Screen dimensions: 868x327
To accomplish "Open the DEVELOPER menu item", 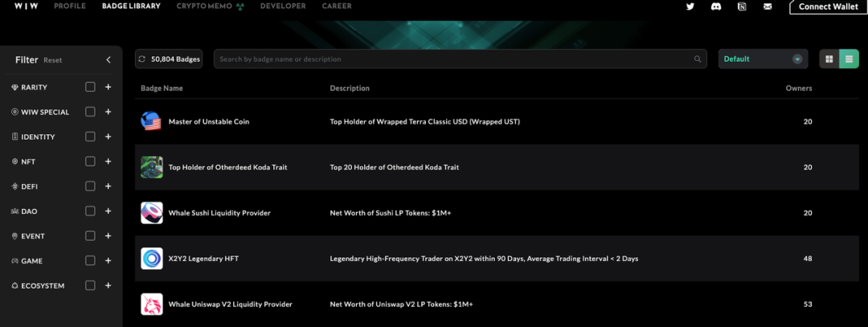I will (283, 6).
